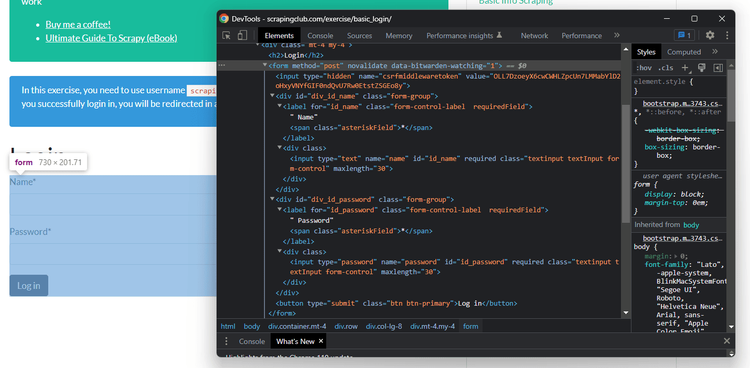Add a new style rule with plus icon

(686, 68)
